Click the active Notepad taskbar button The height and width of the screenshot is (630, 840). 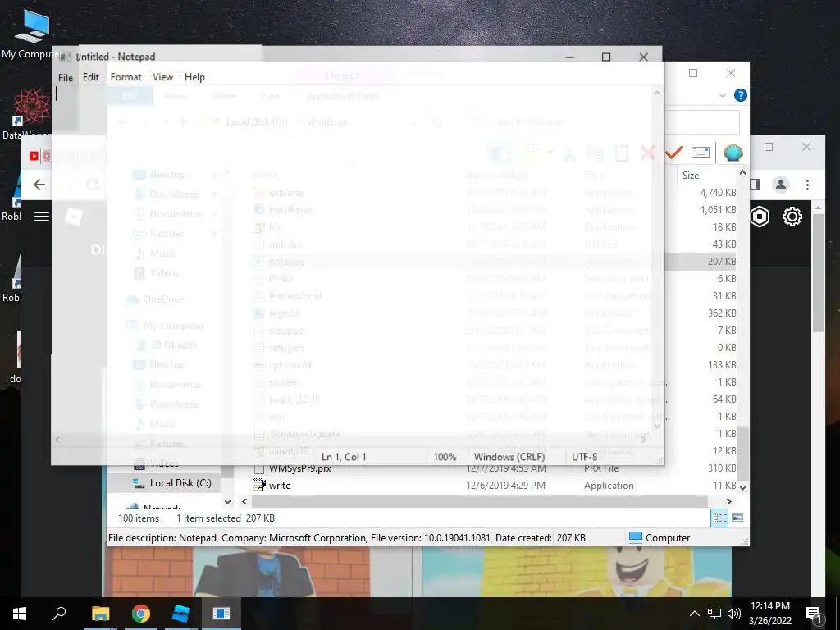[x=221, y=614]
